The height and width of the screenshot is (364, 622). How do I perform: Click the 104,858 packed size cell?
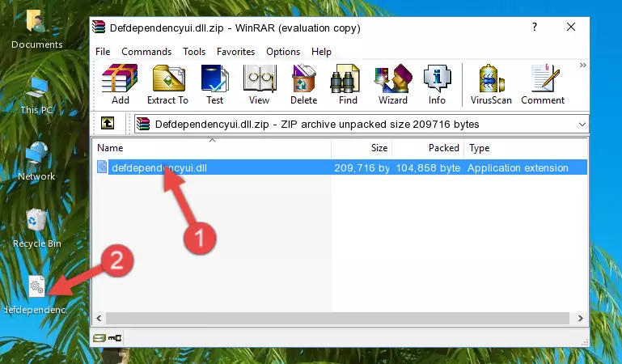point(428,167)
